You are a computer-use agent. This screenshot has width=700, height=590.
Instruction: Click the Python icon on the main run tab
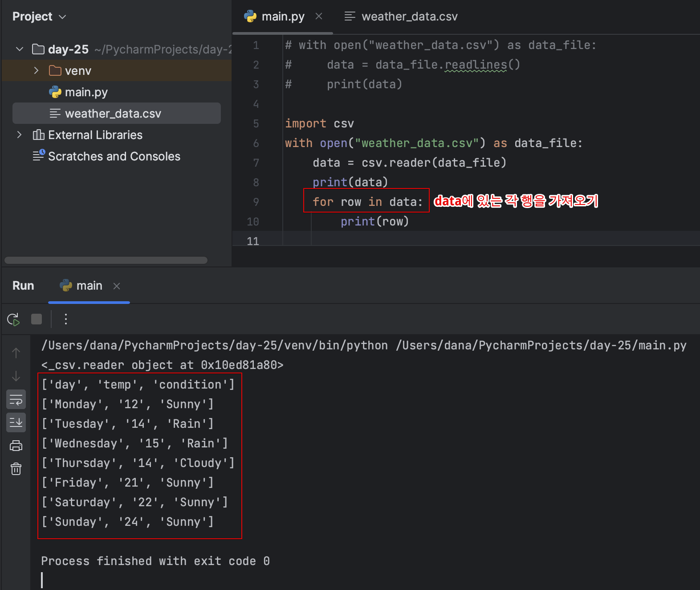(66, 286)
